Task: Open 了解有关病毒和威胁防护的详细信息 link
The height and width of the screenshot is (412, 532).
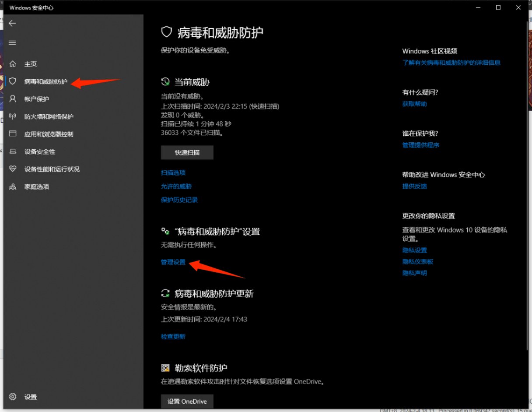Action: (451, 63)
